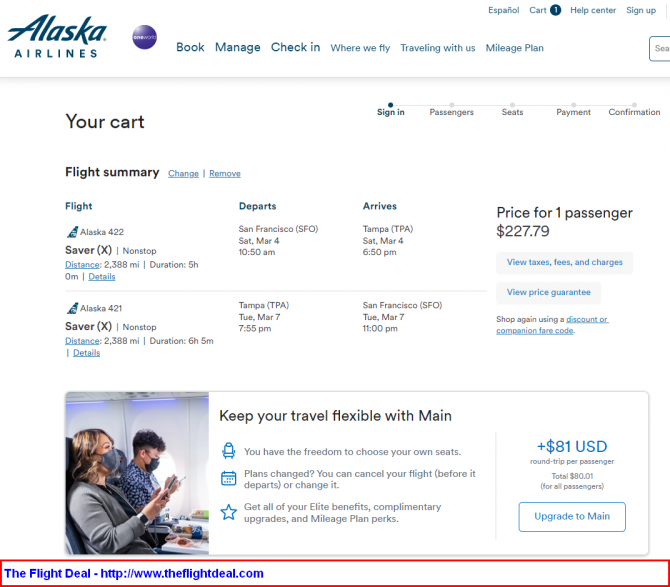The image size is (670, 587).
Task: Click Total $80.01 text
Action: 572,476
